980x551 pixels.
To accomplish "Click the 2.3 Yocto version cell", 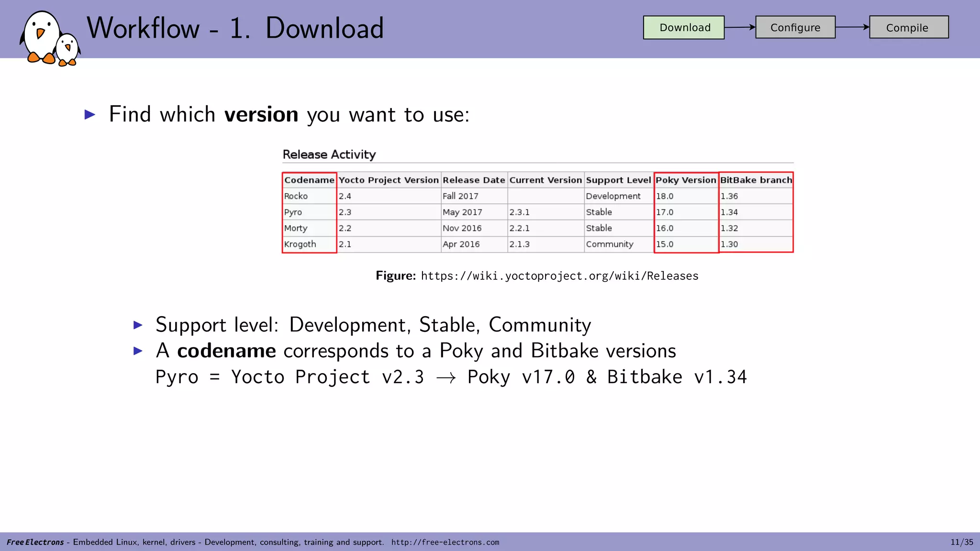I will coord(389,212).
